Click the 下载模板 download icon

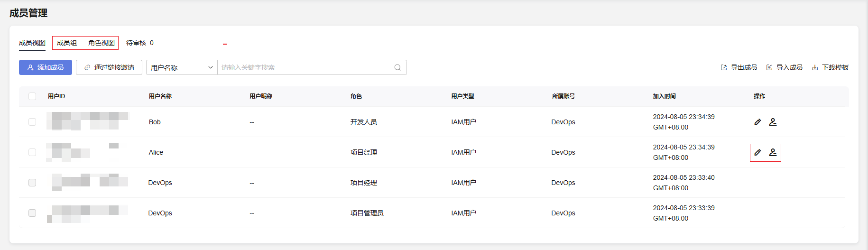pos(815,67)
